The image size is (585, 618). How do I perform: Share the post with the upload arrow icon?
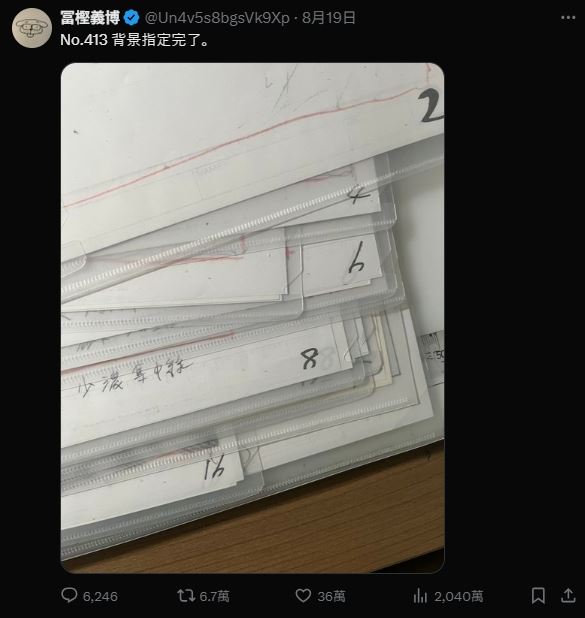(568, 595)
